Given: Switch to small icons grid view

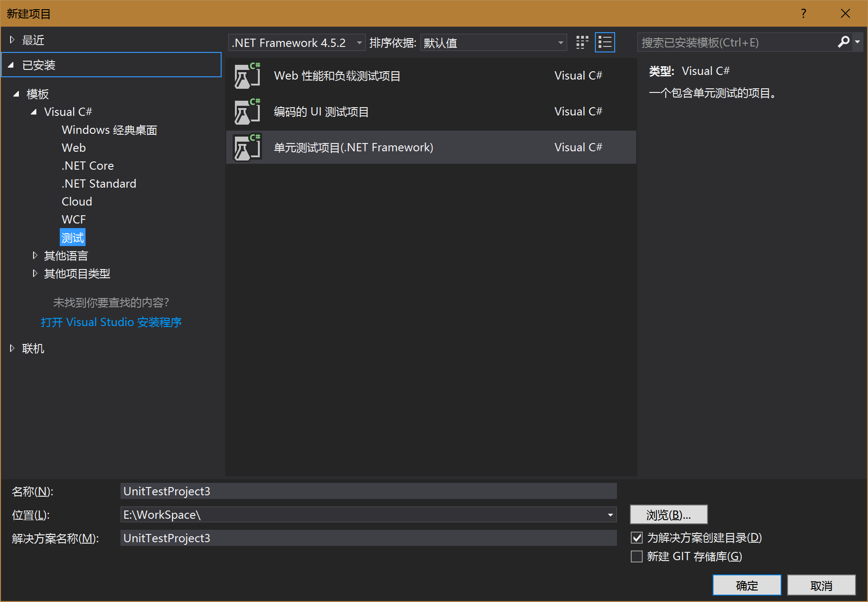Looking at the screenshot, I should pos(582,43).
